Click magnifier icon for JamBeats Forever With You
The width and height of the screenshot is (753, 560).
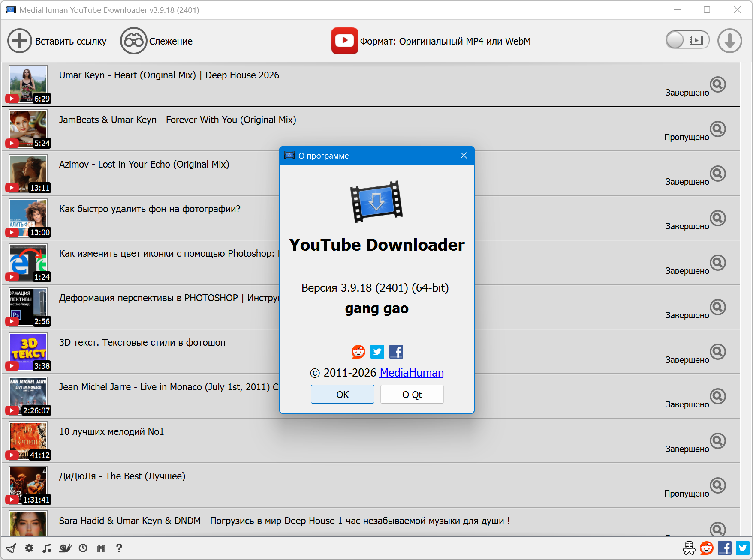pyautogui.click(x=717, y=129)
